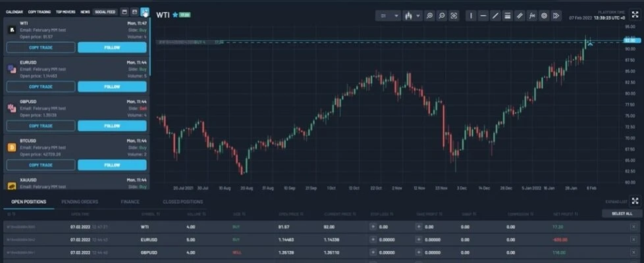Click the double arrow scroll-to-latest icon

tap(556, 16)
